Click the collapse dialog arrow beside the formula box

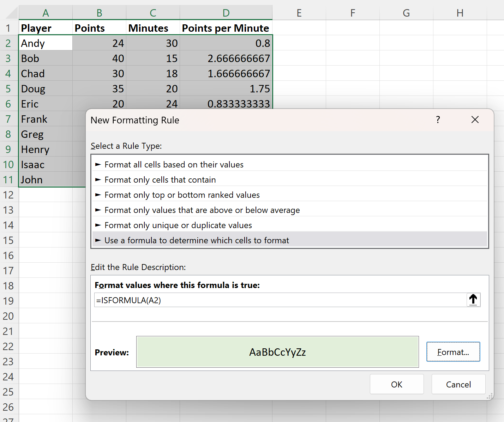click(x=473, y=300)
